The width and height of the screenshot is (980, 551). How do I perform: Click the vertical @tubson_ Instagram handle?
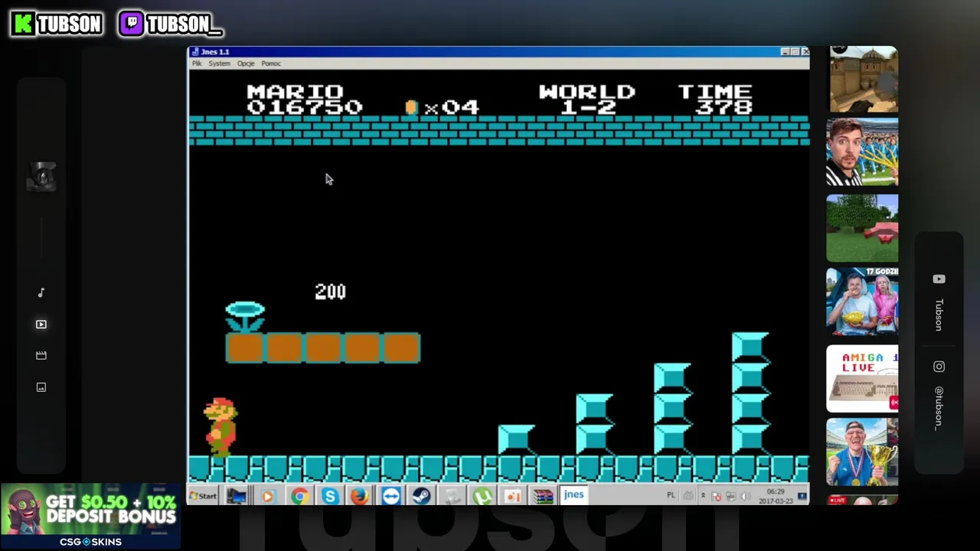pyautogui.click(x=939, y=408)
